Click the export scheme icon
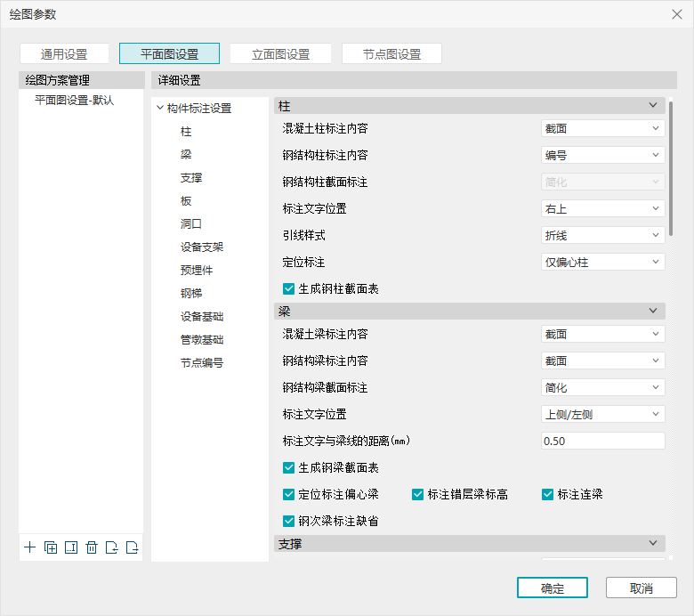 133,547
